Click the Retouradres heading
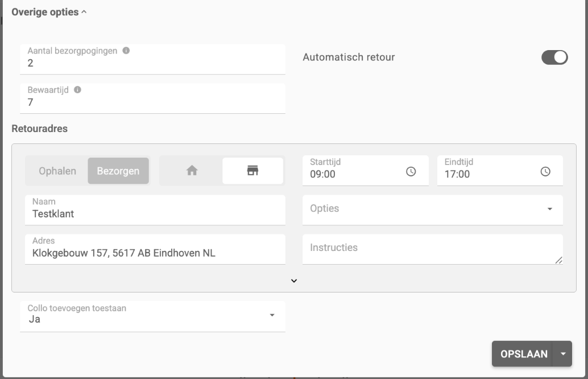This screenshot has width=588, height=379. 40,129
